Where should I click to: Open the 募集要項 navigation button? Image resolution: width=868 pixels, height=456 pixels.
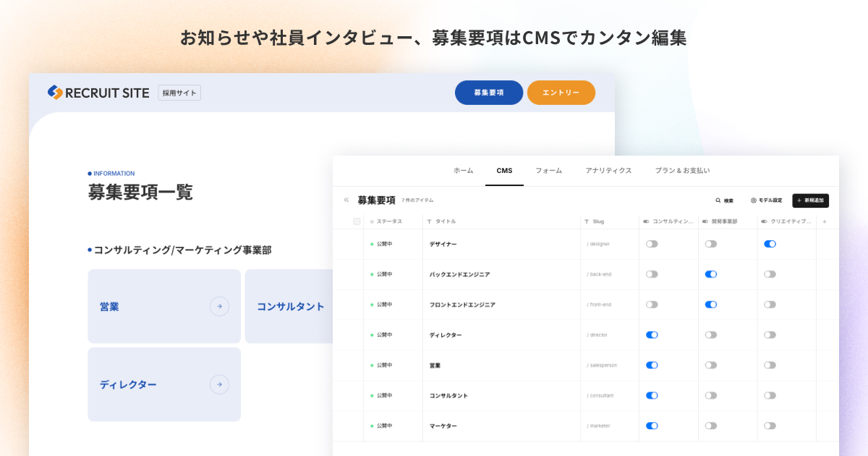click(489, 93)
